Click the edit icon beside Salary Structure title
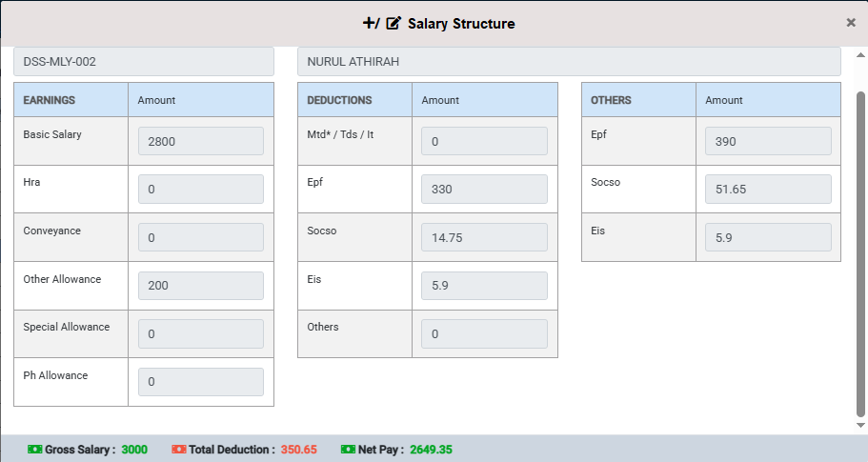The height and width of the screenshot is (462, 868). (394, 23)
